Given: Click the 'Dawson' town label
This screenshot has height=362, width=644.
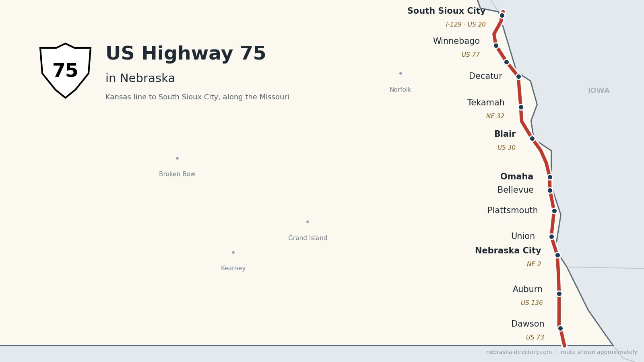Looking at the screenshot, I should [528, 324].
